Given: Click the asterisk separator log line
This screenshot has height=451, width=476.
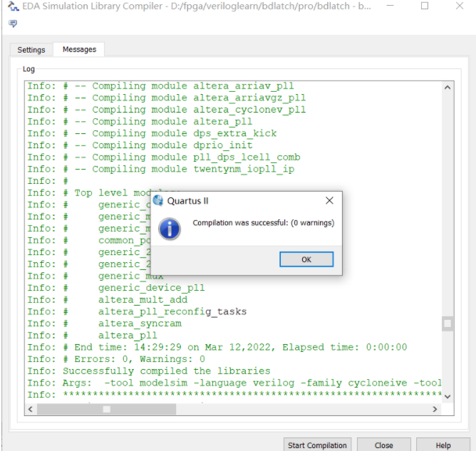Looking at the screenshot, I should [234, 395].
